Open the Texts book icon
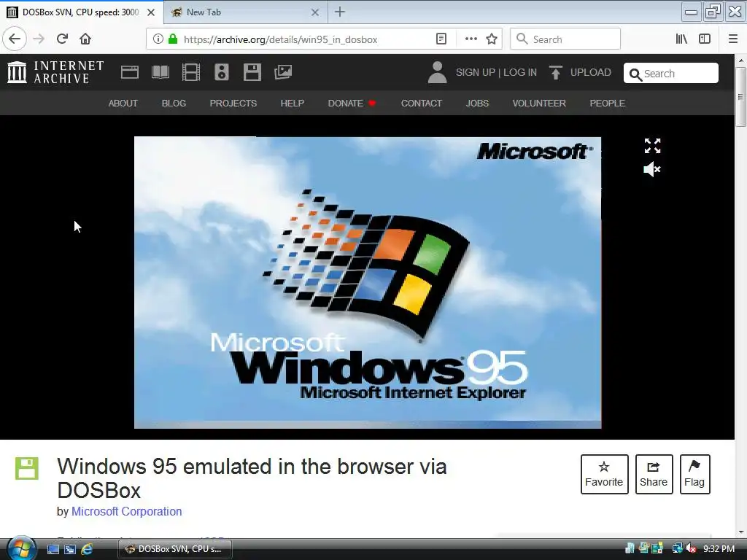The image size is (747, 560). coord(160,72)
